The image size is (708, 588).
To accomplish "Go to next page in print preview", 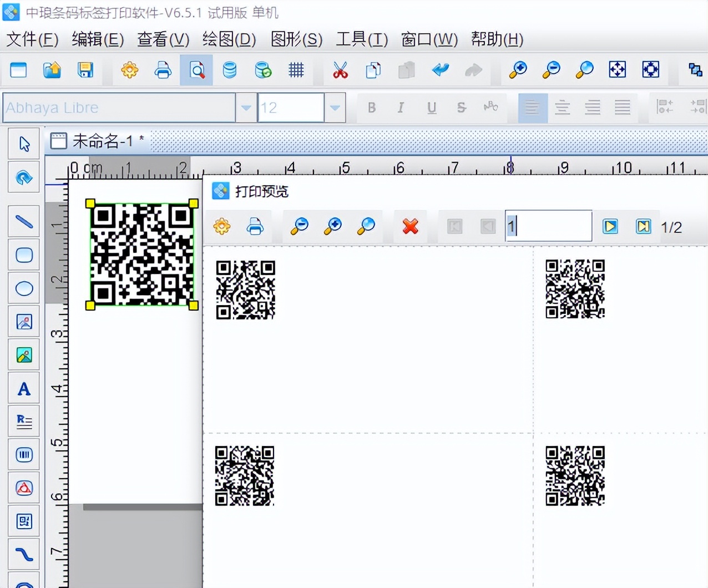I will click(x=610, y=226).
